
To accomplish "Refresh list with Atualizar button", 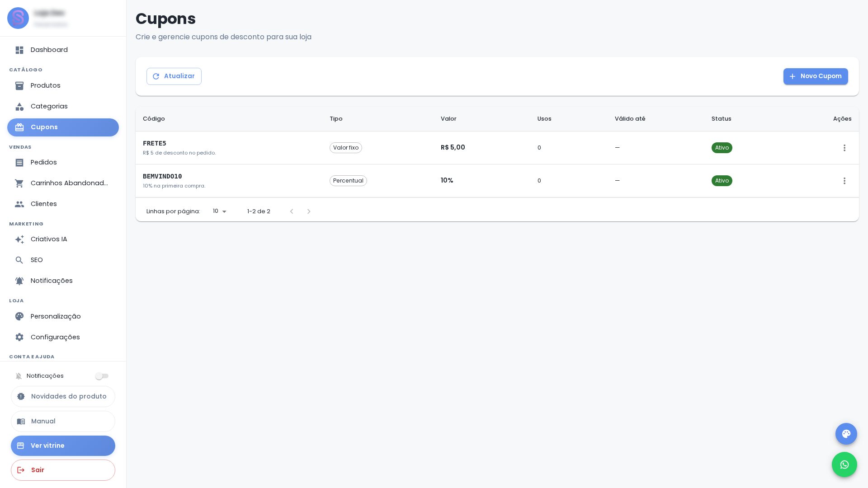I will [174, 76].
